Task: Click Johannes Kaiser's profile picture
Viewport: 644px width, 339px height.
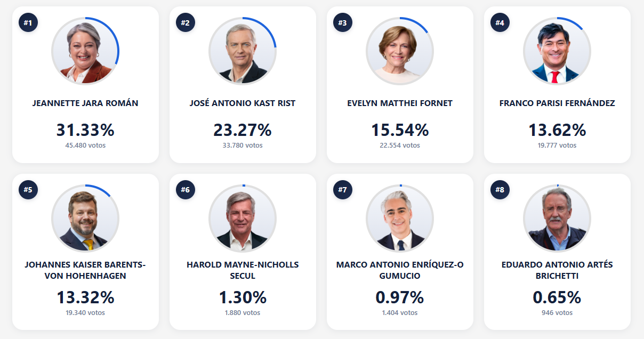Action: 85,218
